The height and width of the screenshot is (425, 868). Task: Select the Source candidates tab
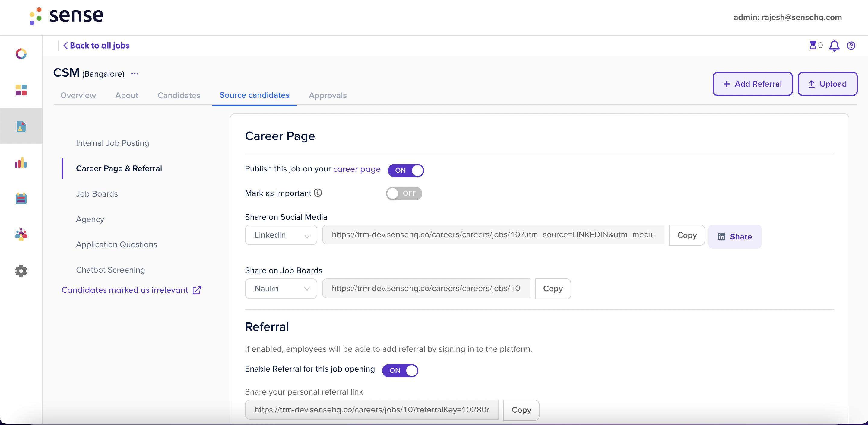tap(255, 95)
